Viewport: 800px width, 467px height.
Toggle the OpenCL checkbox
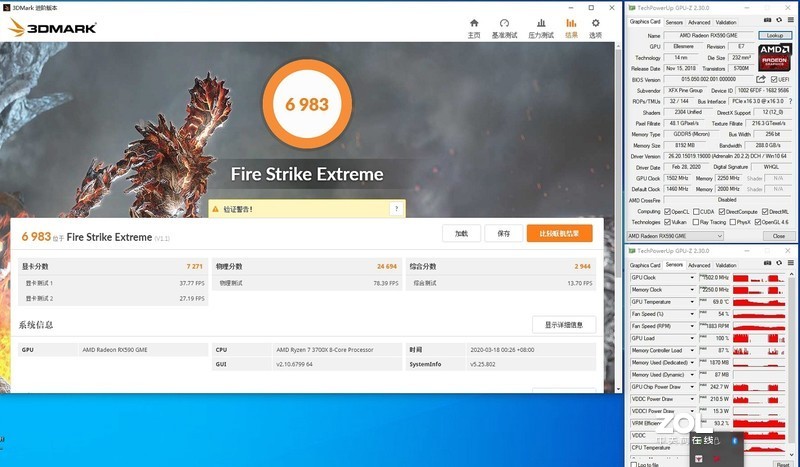click(x=667, y=211)
